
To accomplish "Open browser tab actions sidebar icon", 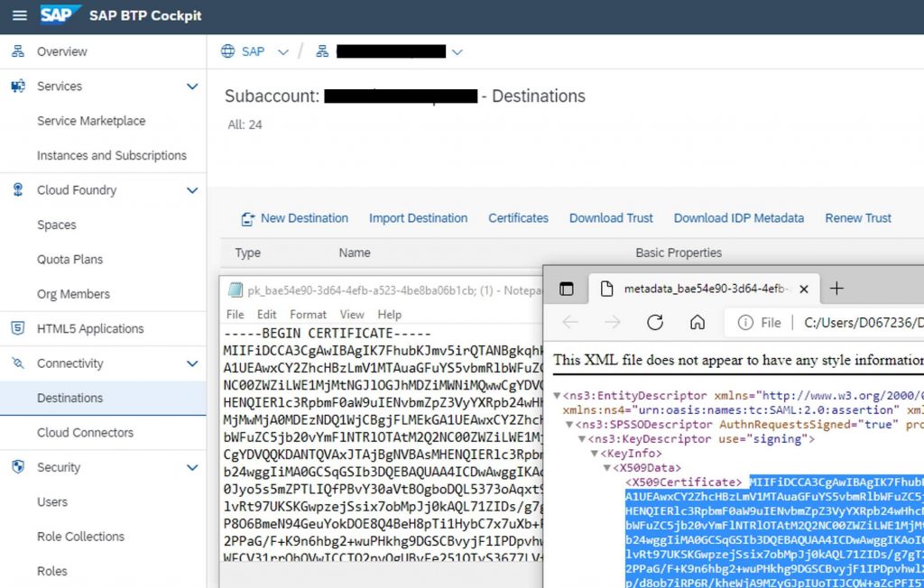I will coord(567,289).
